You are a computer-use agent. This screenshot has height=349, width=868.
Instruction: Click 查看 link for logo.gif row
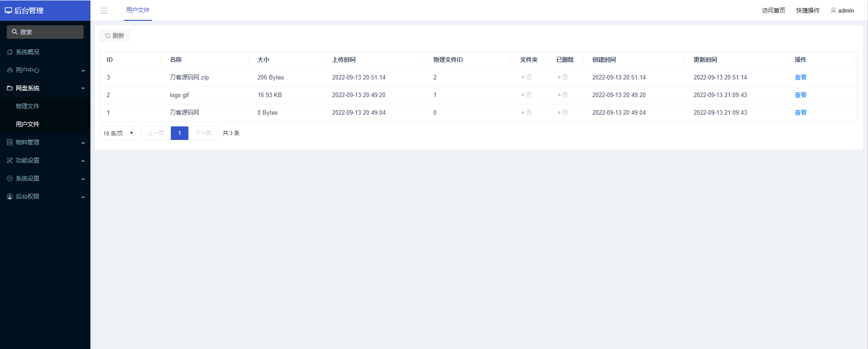[x=800, y=95]
